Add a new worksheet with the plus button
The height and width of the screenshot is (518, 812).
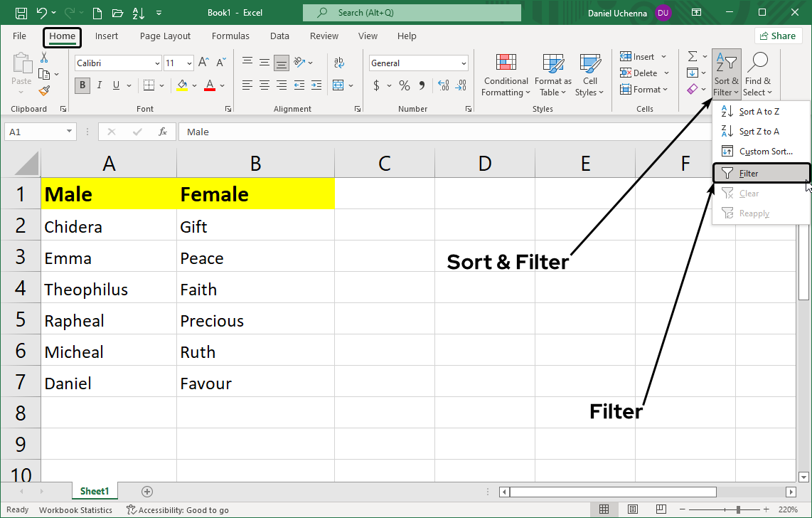[x=146, y=491]
